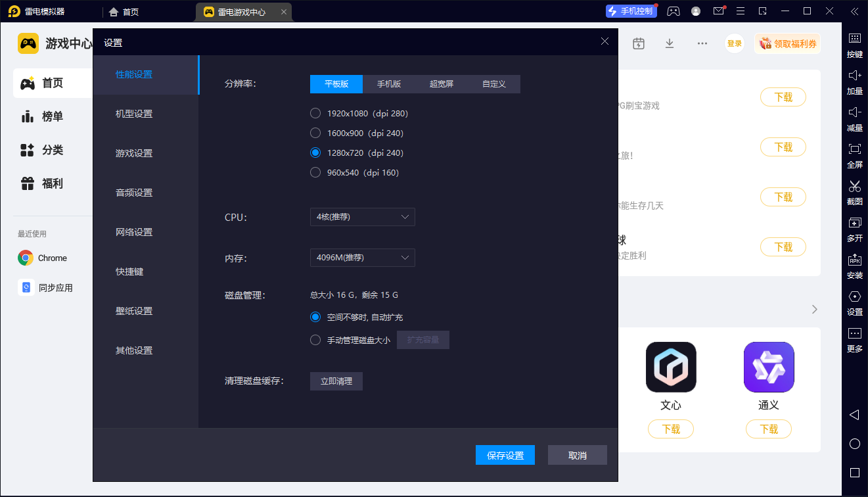Select 960x540 (dpi 160) resolution
The image size is (868, 497).
pyautogui.click(x=355, y=173)
